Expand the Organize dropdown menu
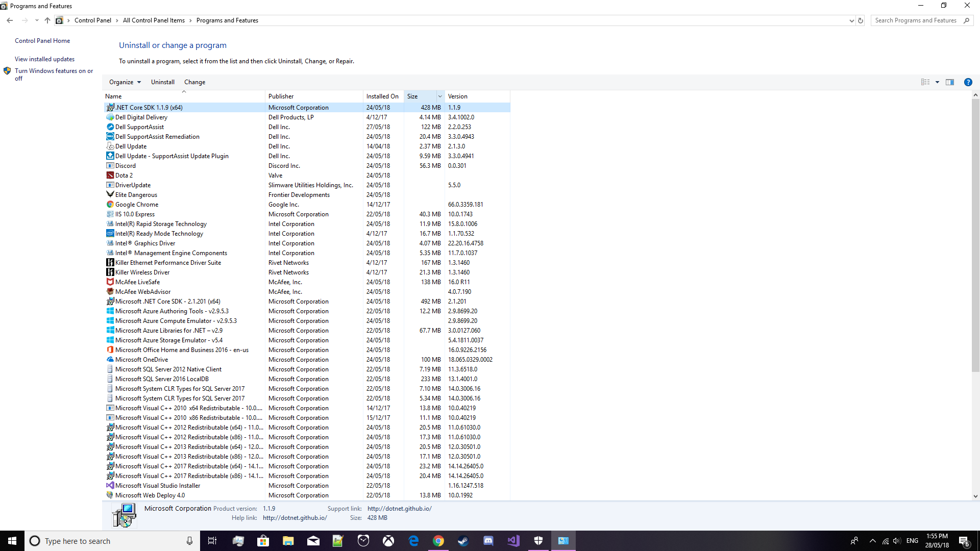This screenshot has height=551, width=980. pyautogui.click(x=125, y=82)
